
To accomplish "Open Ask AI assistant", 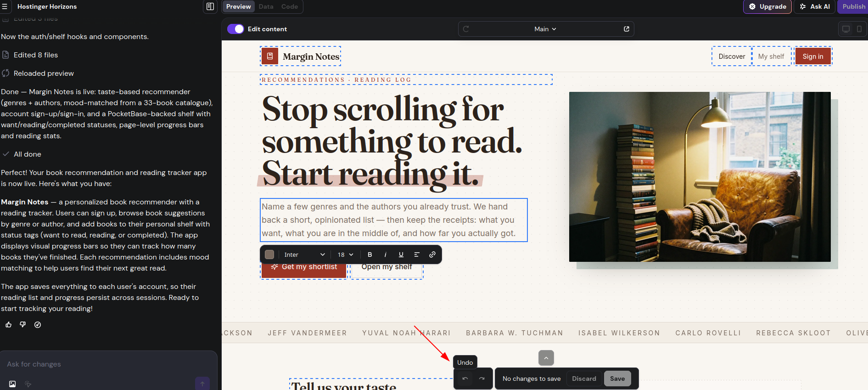I will tap(815, 6).
